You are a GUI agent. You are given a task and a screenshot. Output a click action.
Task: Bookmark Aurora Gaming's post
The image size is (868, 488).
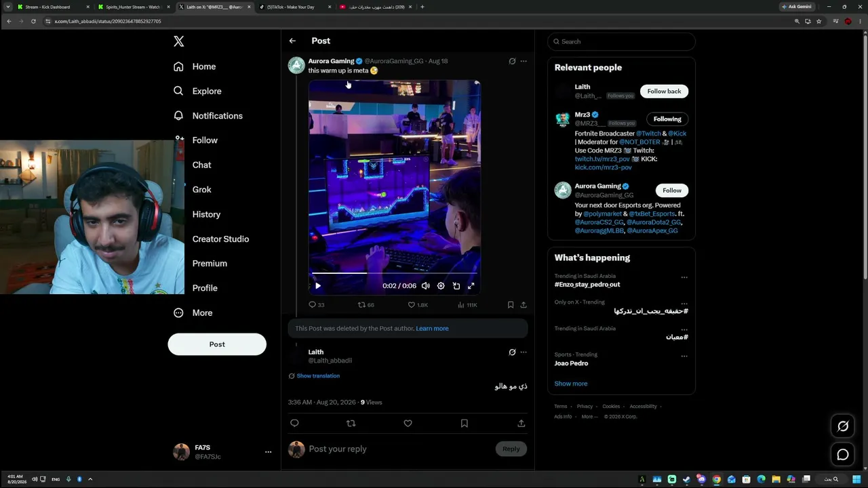511,305
